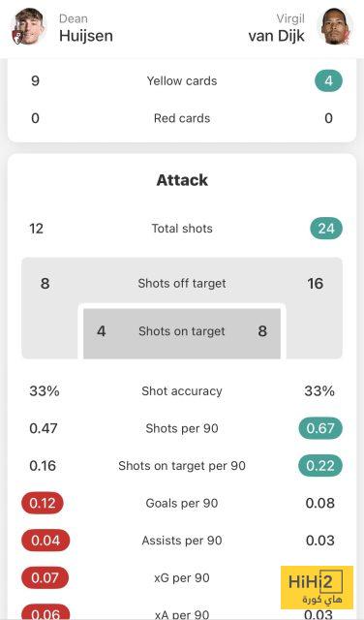Screen dimensions: 364x620
Task: Click the HiHi2 watermark logo
Action: (x=317, y=588)
